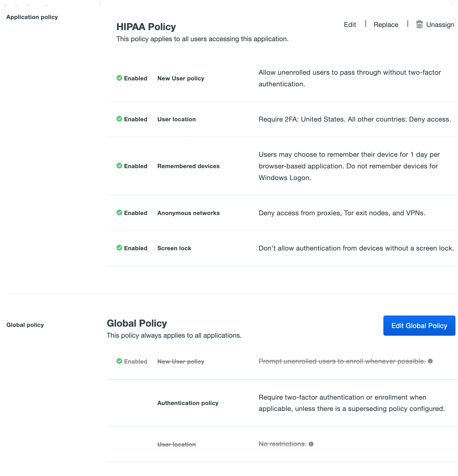458x476 pixels.
Task: Click the green Enabled icon beside New User policy
Action: pos(119,78)
